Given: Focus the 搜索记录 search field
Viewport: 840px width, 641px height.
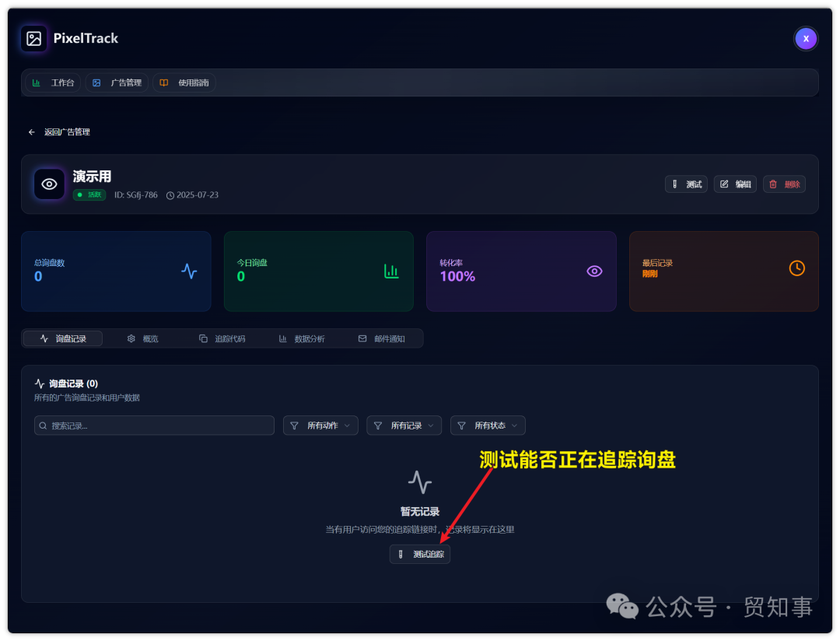Looking at the screenshot, I should (154, 426).
